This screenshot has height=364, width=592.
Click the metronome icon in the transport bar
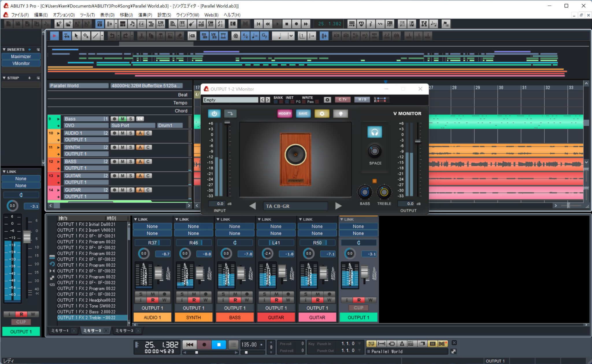tap(402, 343)
